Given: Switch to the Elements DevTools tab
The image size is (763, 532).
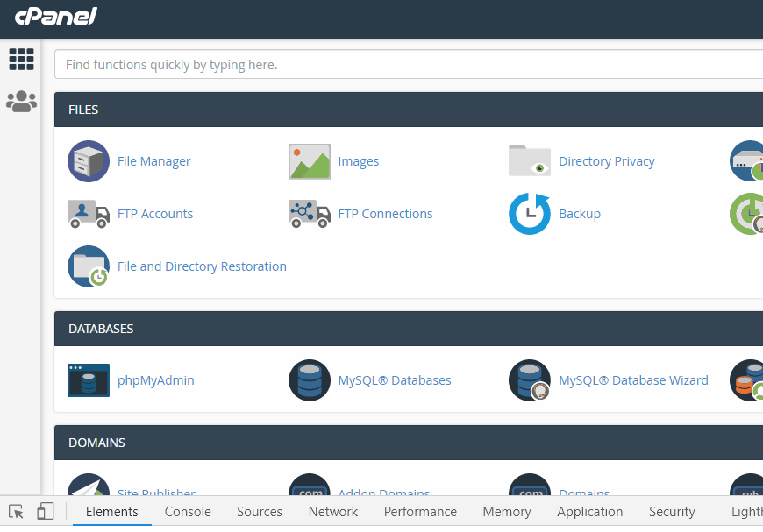Looking at the screenshot, I should 112,512.
